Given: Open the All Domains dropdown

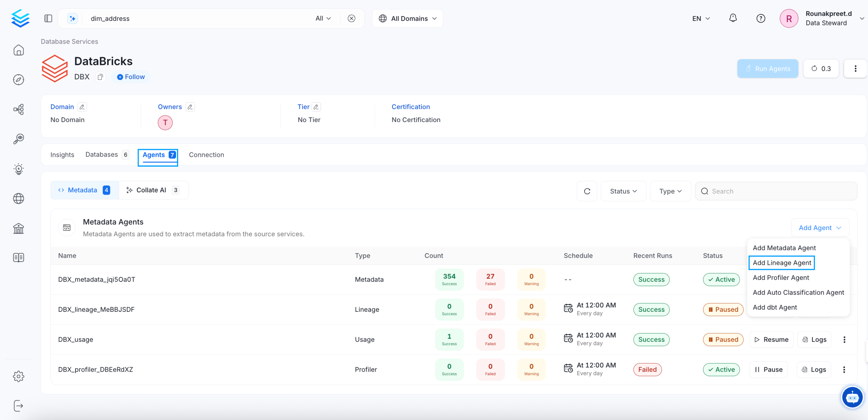Looking at the screenshot, I should coord(407,18).
